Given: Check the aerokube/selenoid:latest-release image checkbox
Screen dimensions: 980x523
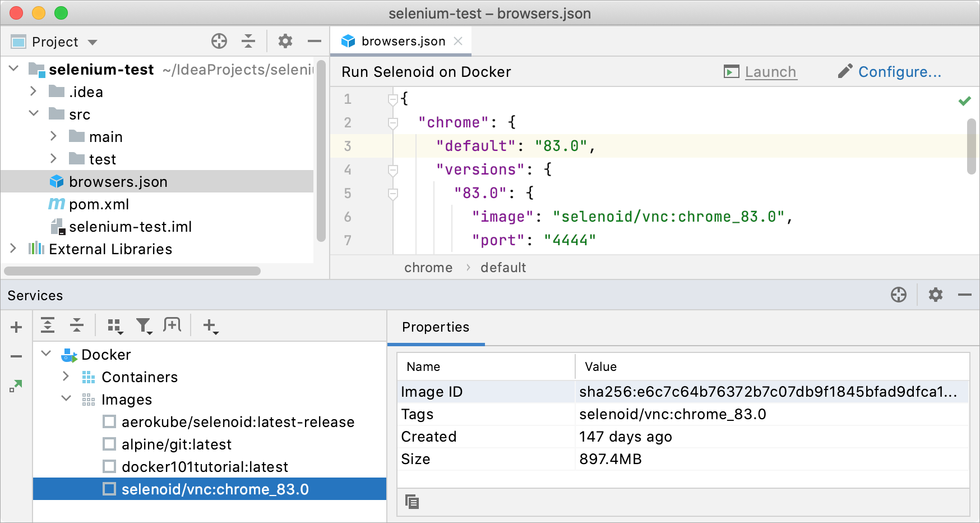Looking at the screenshot, I should tap(109, 421).
